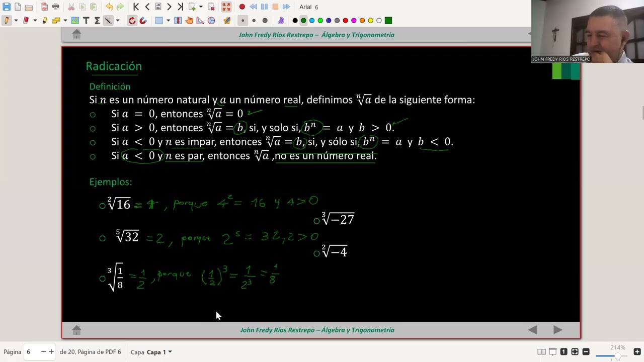Toggle paired pages view
Screen dimensions: 644x362
pos(542,351)
